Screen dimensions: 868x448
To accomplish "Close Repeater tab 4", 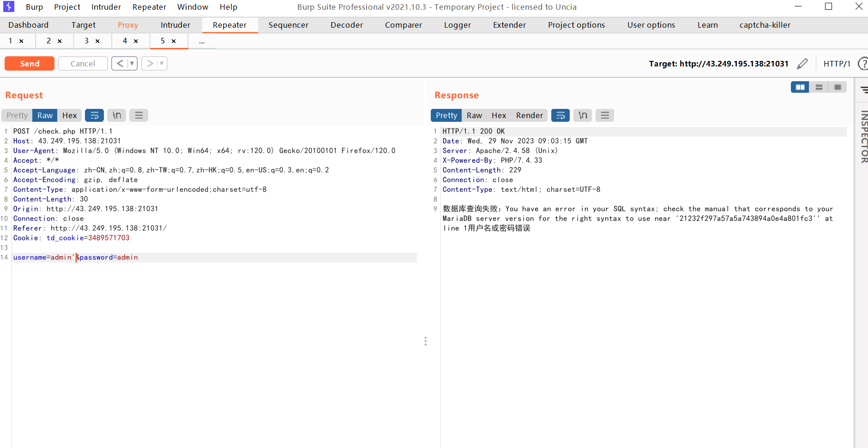I will coord(136,41).
